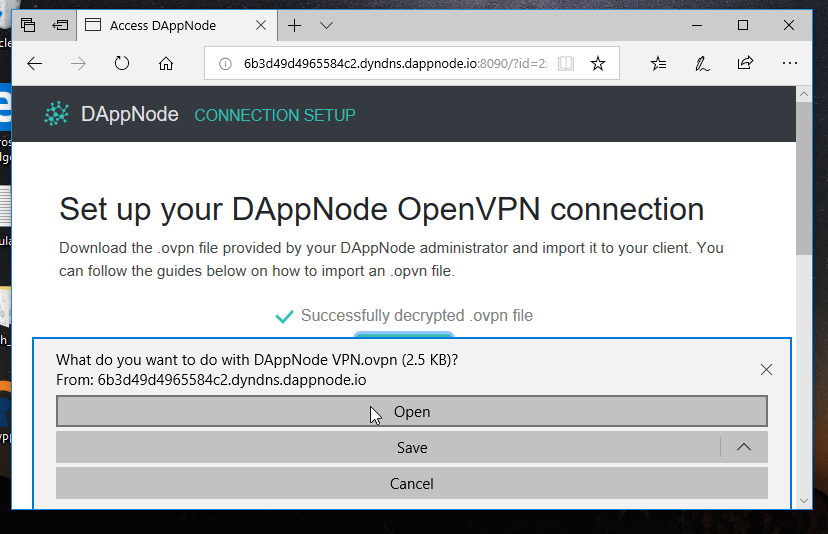Click the 'From: 6b3d49d4965584c2.dyndns.dappnode.io' text

tap(211, 380)
